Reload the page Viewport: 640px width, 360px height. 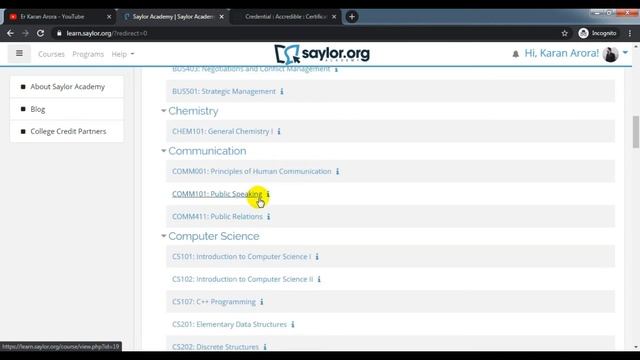coord(40,33)
